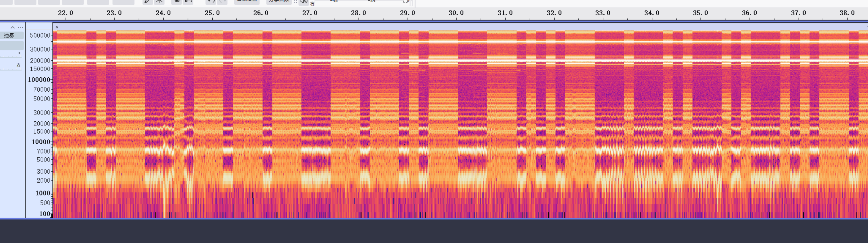Click the 31.0 mark on the timeline ruler
The width and height of the screenshot is (868, 243).
pos(505,13)
